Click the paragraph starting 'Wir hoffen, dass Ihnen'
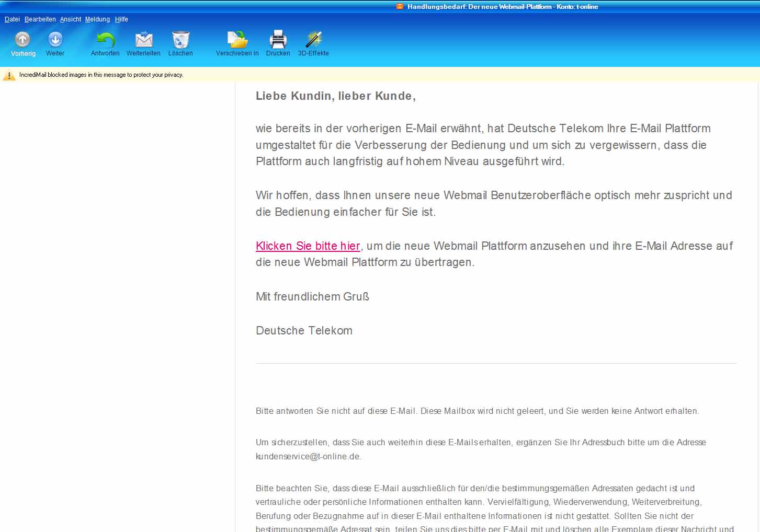Image resolution: width=760 pixels, height=532 pixels. pos(494,204)
